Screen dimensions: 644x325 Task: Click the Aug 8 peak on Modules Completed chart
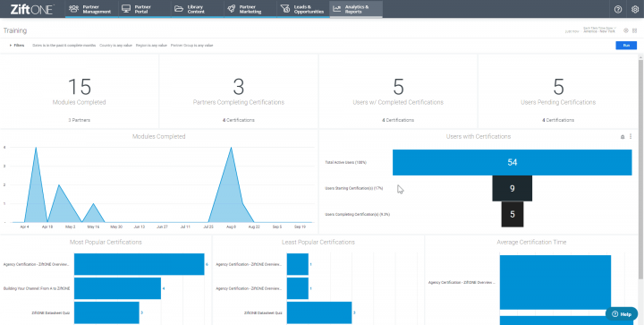click(232, 148)
